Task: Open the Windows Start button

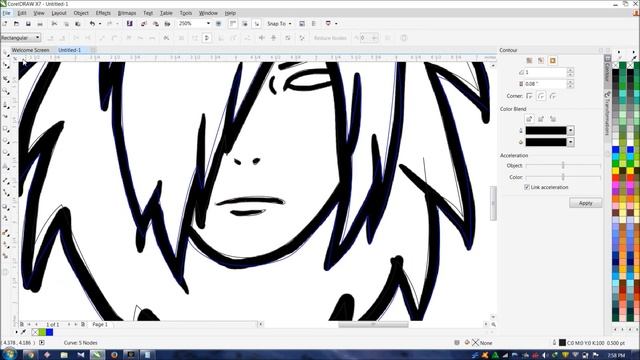Action: pyautogui.click(x=8, y=355)
